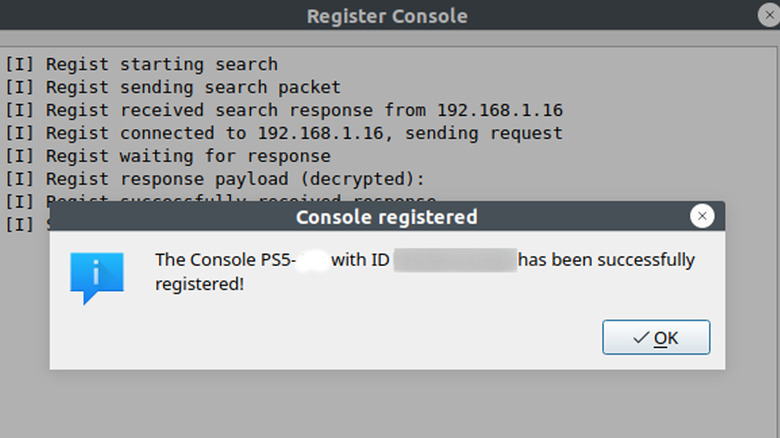Screen dimensions: 780x438
Task: Close the Register Console window
Action: tap(768, 15)
